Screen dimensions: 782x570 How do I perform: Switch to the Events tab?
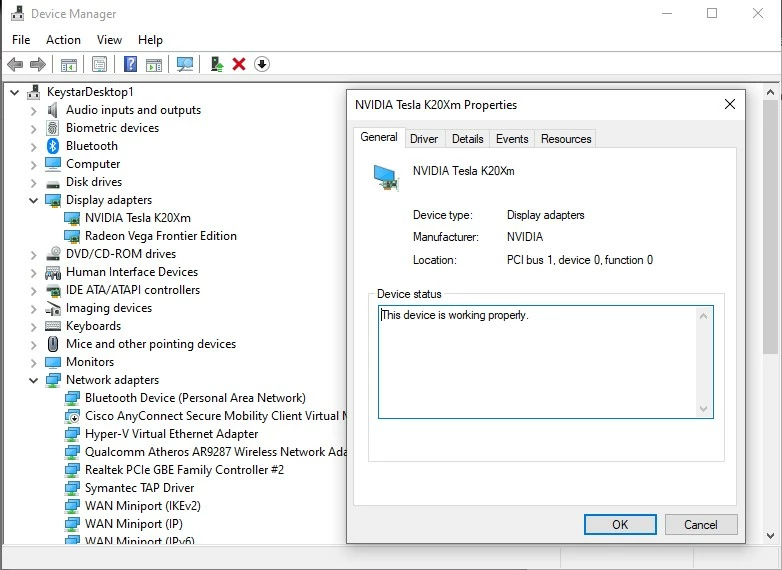tap(512, 139)
